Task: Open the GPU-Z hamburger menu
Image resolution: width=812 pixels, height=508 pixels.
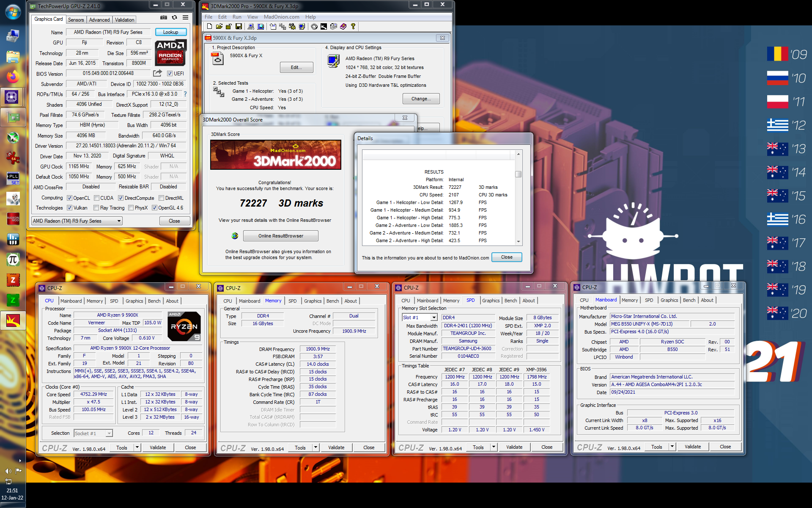Action: click(185, 18)
